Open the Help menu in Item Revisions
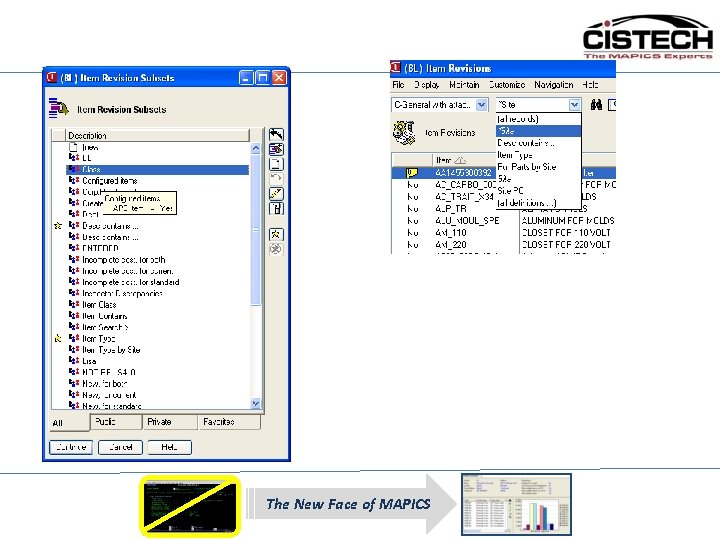Viewport: 720px width, 540px height. pos(590,84)
